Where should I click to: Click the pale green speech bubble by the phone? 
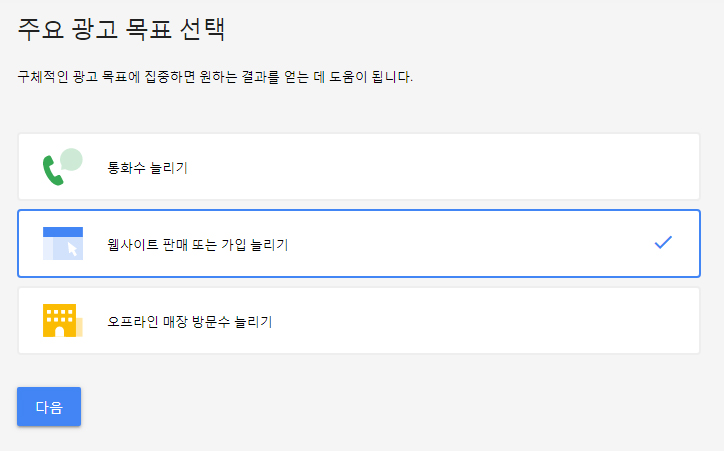(x=71, y=158)
